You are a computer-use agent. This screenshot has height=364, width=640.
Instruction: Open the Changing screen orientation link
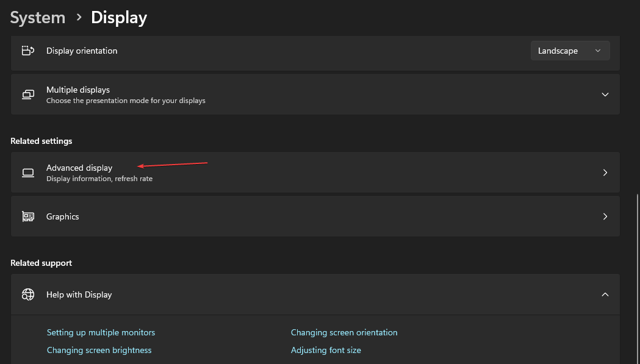344,332
